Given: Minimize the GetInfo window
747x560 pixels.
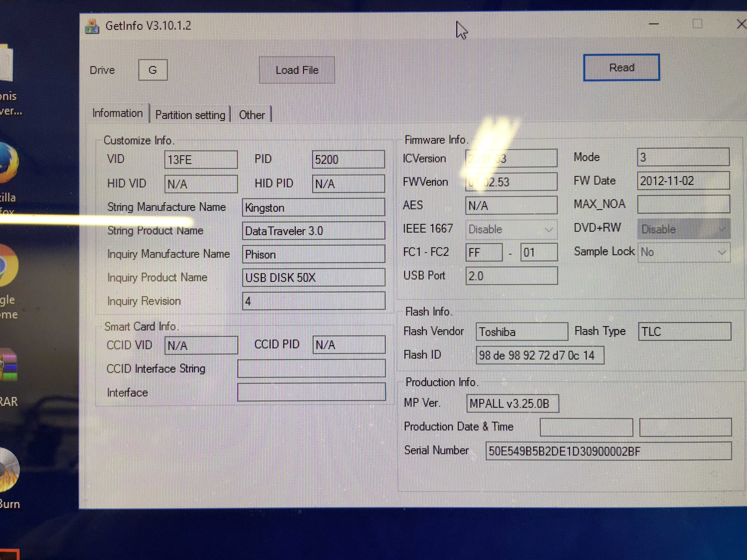Looking at the screenshot, I should (x=654, y=24).
